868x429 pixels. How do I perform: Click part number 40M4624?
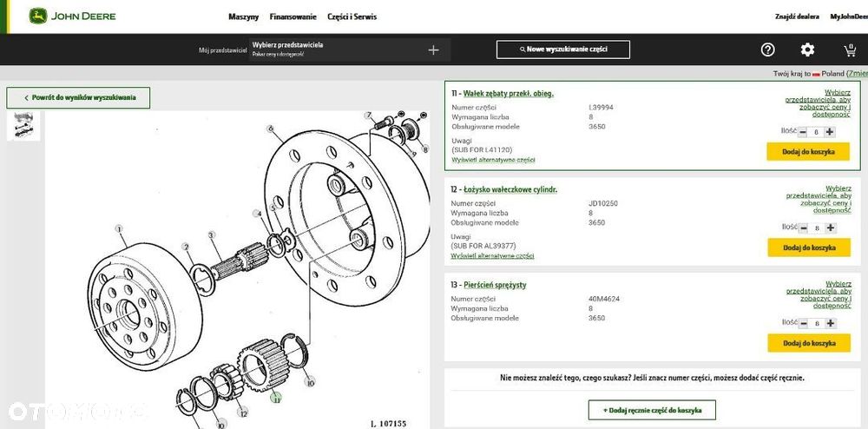click(x=604, y=299)
